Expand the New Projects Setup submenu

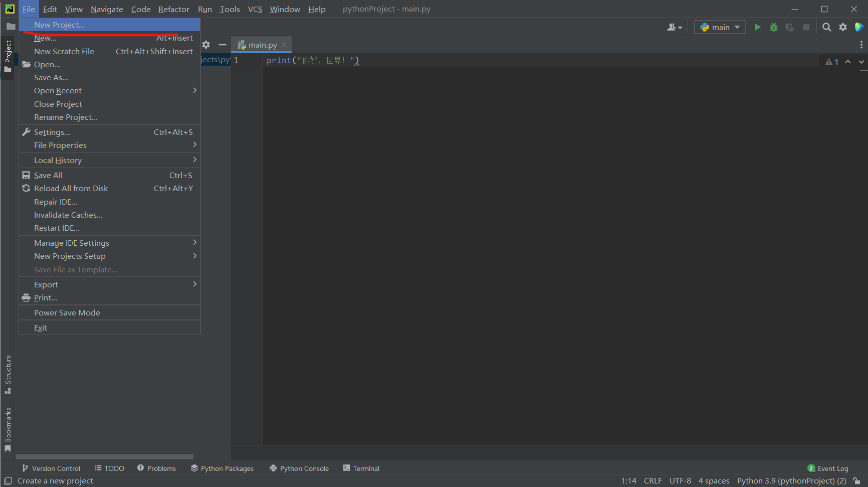coord(109,256)
